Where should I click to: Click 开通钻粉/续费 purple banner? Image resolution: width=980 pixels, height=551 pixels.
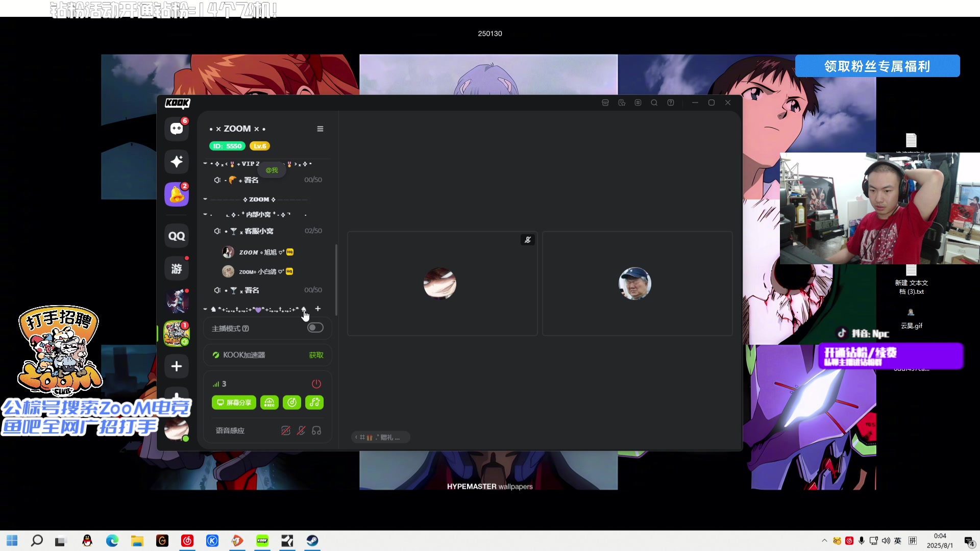(x=891, y=356)
